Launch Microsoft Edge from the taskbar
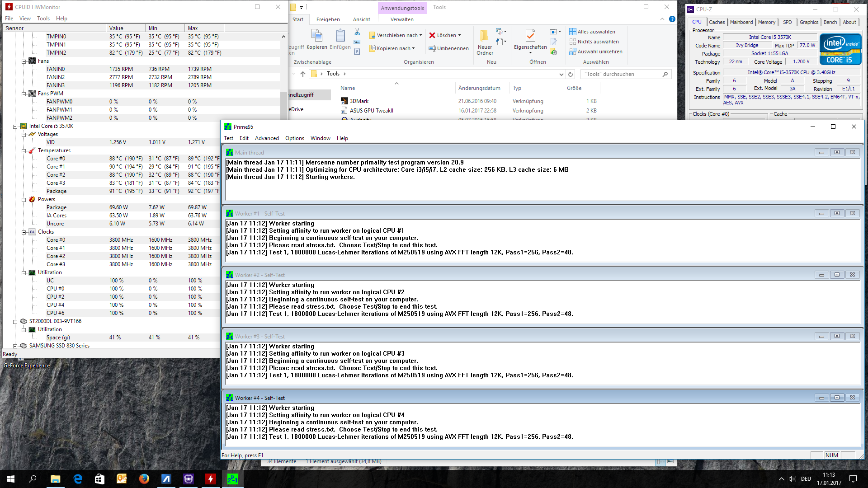This screenshot has width=868, height=488. point(78,479)
